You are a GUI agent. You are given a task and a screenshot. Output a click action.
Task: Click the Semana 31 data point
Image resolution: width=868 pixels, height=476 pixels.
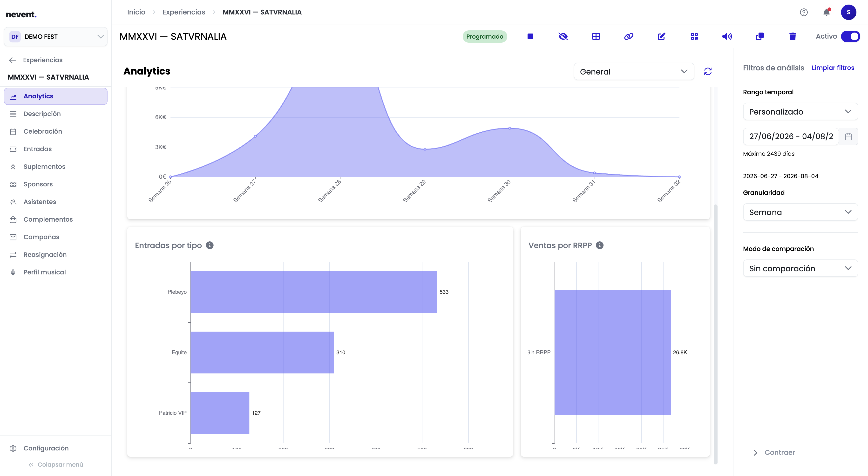[x=594, y=173]
